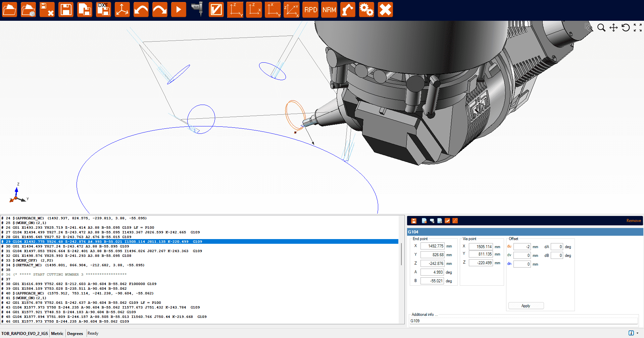Screen dimensions: 644x338
Task: Select G-code line 31 in program list
Action: point(107,251)
